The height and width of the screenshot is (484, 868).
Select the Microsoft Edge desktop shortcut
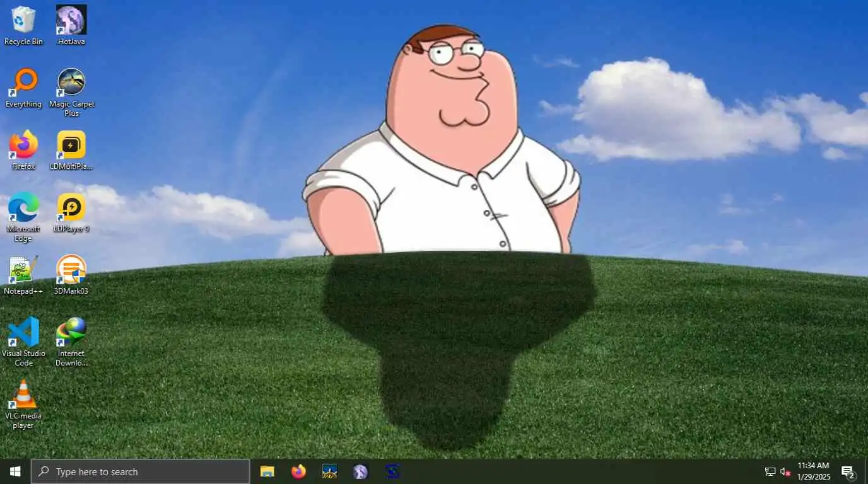(23, 217)
